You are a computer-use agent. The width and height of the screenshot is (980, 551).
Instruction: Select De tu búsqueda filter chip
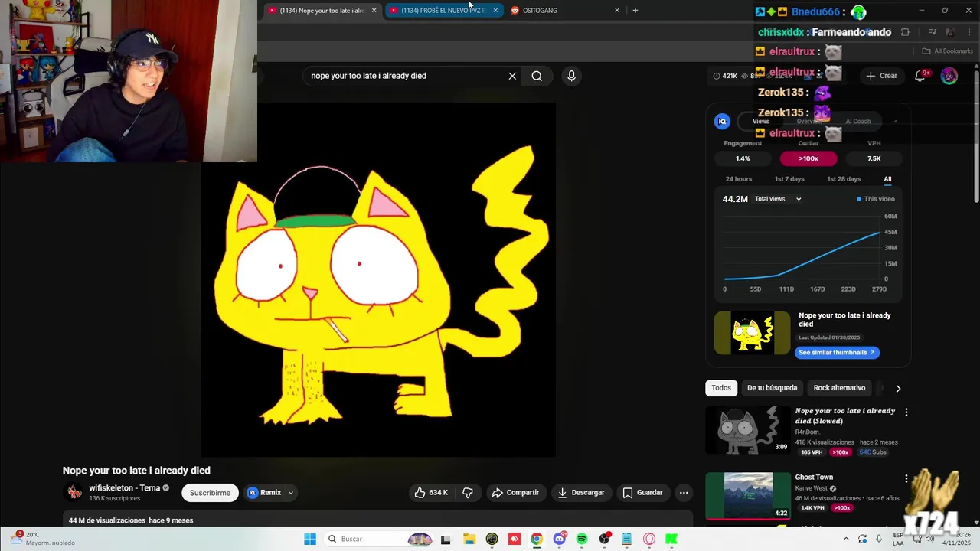772,388
